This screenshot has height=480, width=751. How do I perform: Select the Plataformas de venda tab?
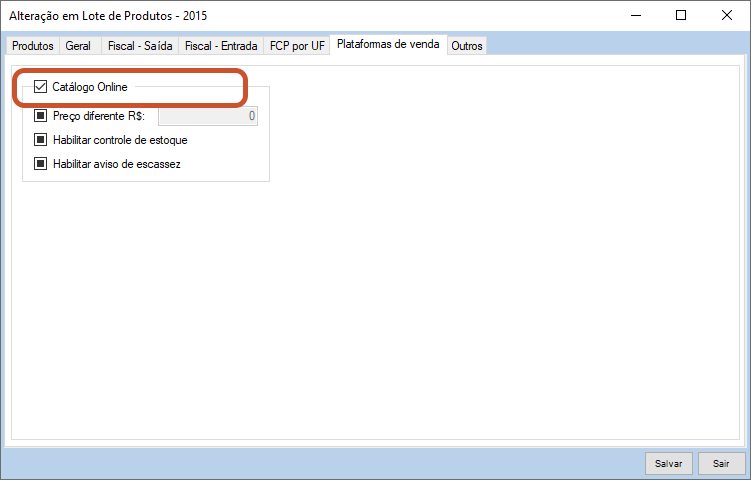click(x=388, y=44)
